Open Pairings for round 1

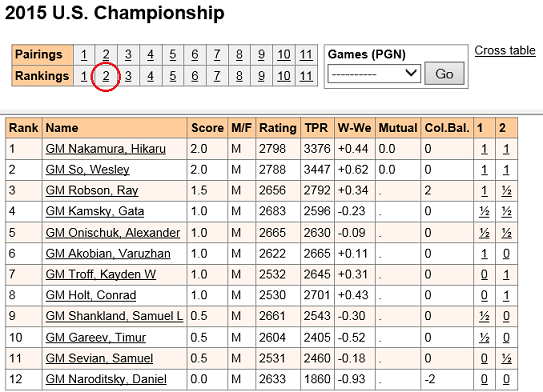[84, 55]
